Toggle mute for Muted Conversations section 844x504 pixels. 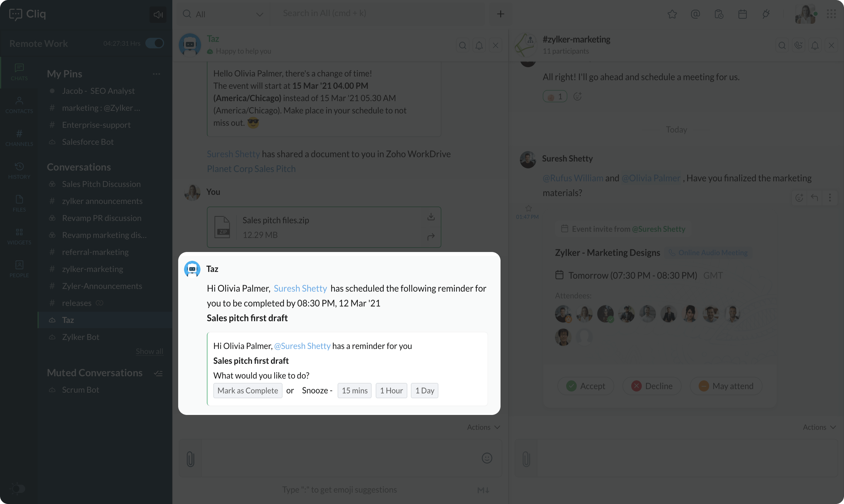(158, 373)
